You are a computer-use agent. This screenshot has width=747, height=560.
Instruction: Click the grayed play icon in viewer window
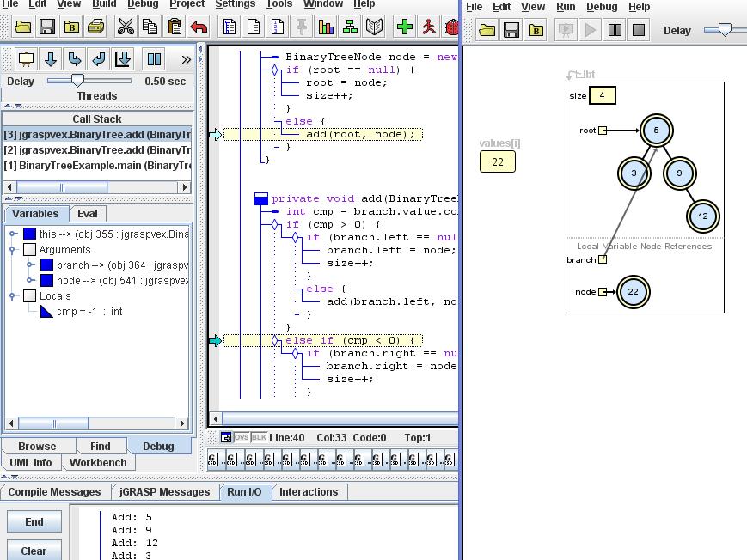[591, 30]
